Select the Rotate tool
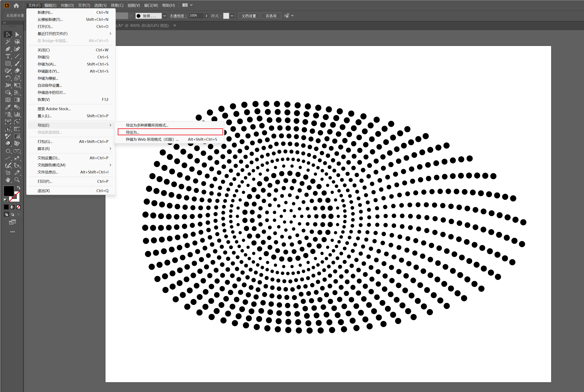Screen dimensions: 584x392 pyautogui.click(x=8, y=78)
